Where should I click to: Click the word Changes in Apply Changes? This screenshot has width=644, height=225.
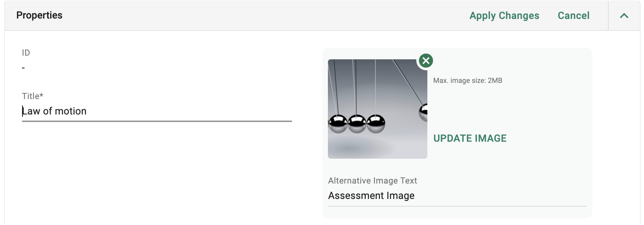(x=519, y=16)
